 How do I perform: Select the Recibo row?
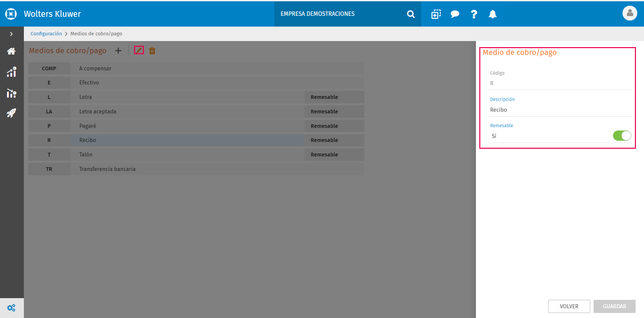point(196,140)
